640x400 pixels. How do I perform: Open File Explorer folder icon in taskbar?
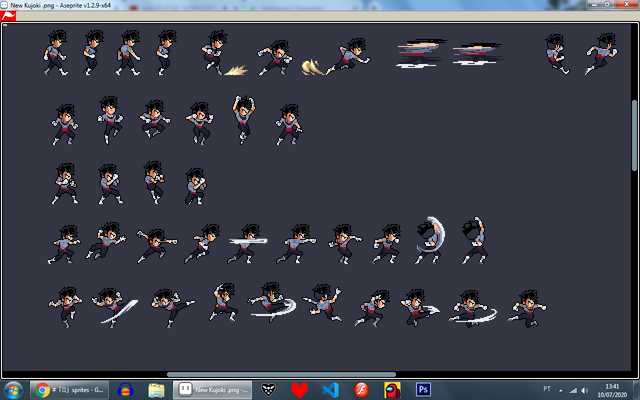click(x=156, y=390)
